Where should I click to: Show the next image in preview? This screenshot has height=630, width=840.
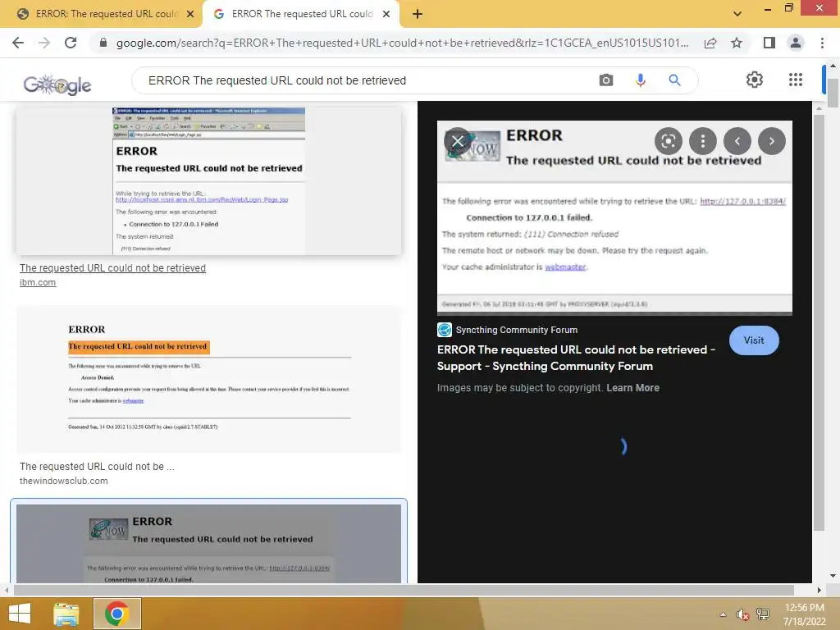point(772,141)
